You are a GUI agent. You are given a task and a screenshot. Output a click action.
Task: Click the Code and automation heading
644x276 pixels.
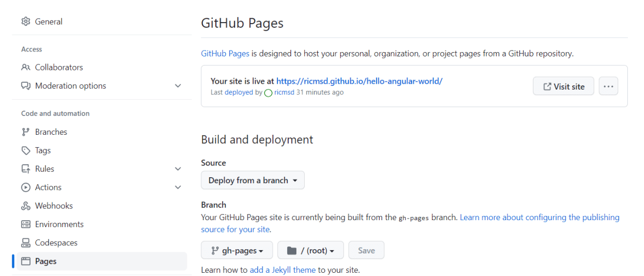pos(55,113)
